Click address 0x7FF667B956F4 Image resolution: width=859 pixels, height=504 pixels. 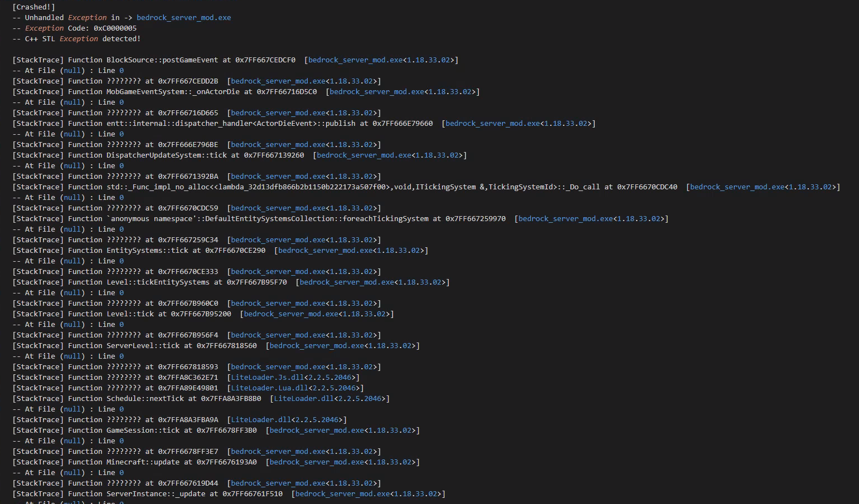(x=188, y=335)
